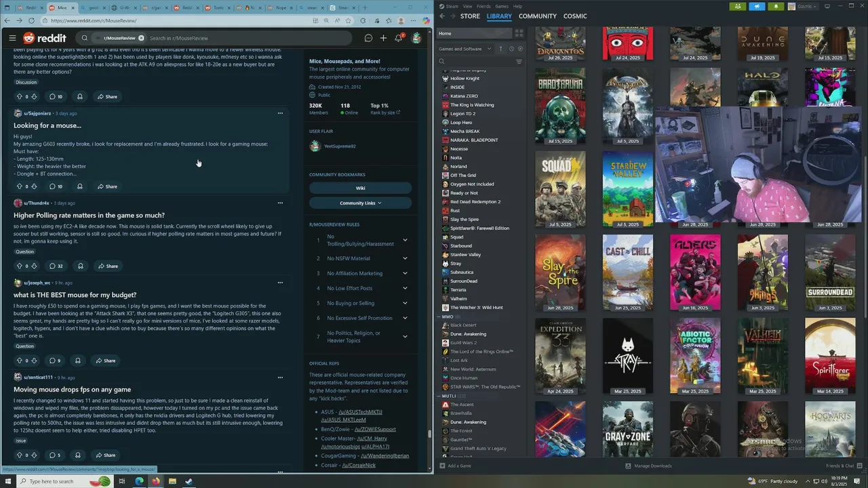Give award on 'Looking for a mouse...' post
The height and width of the screenshot is (488, 868).
click(79, 186)
